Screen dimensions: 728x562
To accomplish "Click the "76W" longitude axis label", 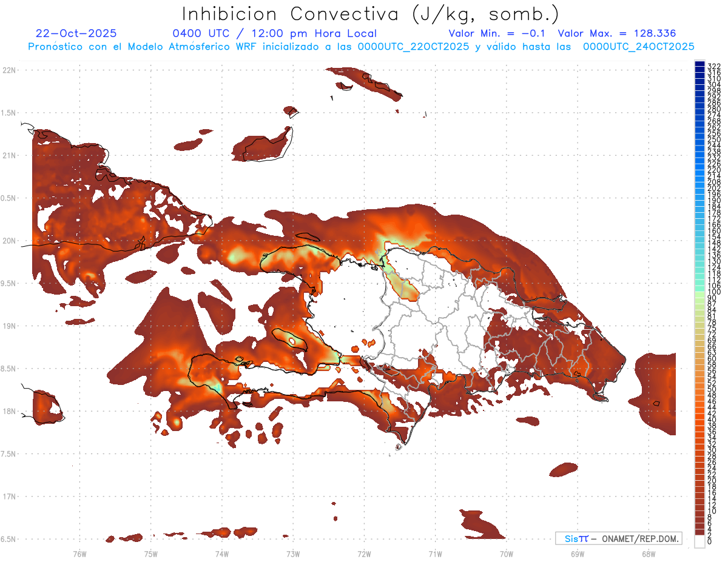I will tap(79, 553).
